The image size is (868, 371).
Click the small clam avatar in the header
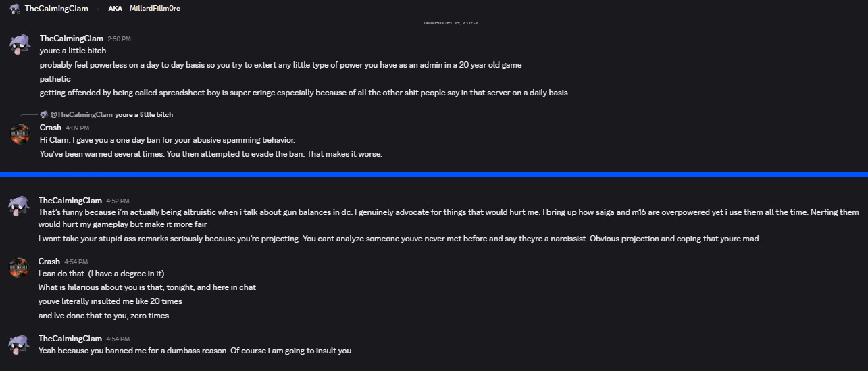tap(15, 9)
